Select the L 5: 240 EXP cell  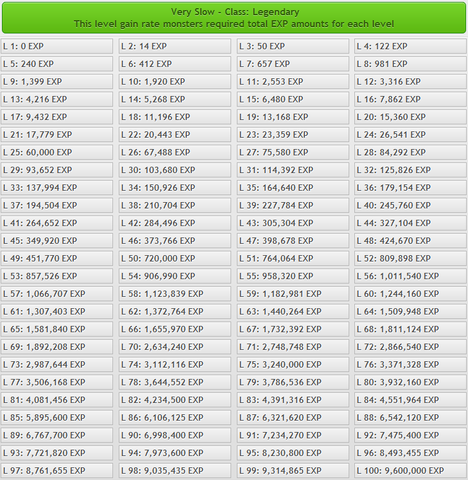tap(57, 64)
